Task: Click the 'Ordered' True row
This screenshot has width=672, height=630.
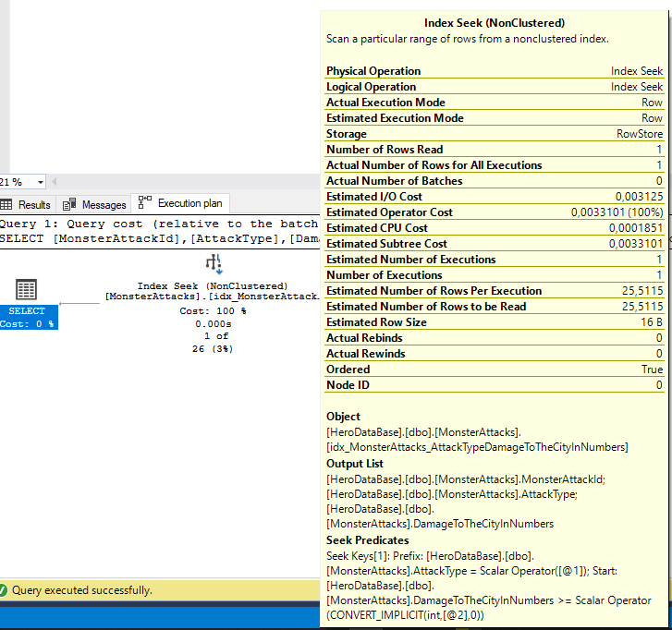Action: click(x=495, y=370)
